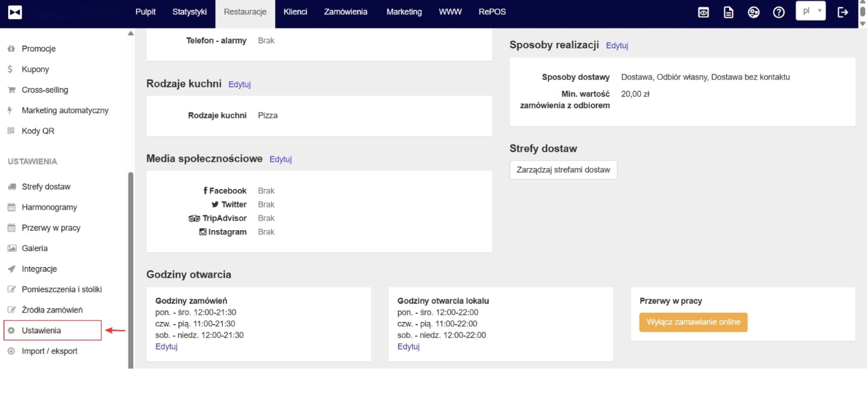Click Edytuj next to Rodzaje kuchni
Image resolution: width=868 pixels, height=412 pixels.
tap(239, 84)
